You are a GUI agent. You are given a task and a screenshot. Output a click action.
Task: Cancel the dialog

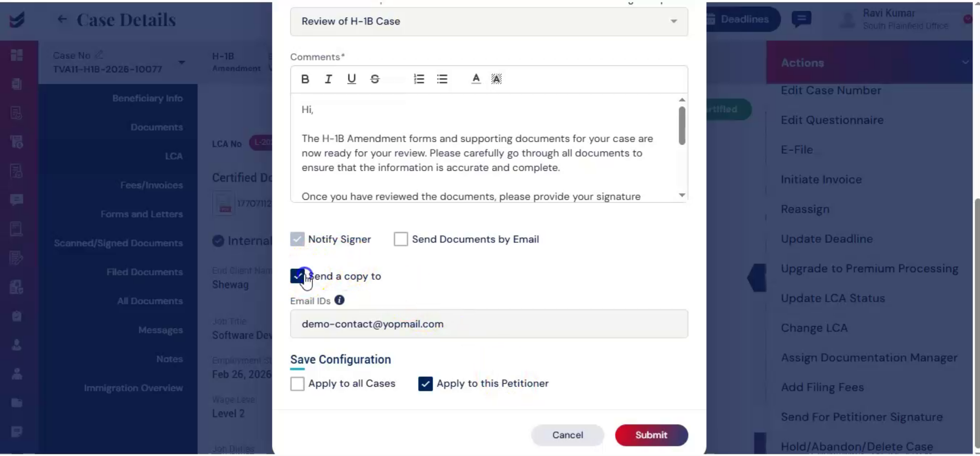coord(568,435)
